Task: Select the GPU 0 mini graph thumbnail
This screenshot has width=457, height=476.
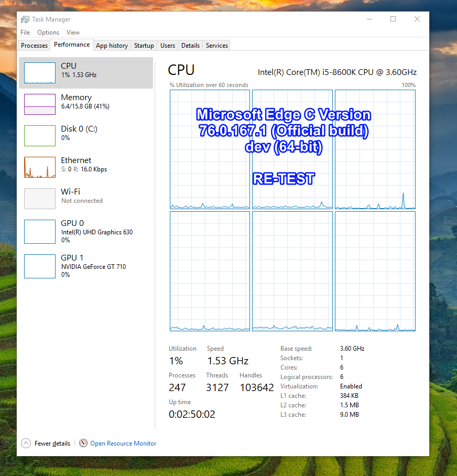Action: (x=40, y=232)
